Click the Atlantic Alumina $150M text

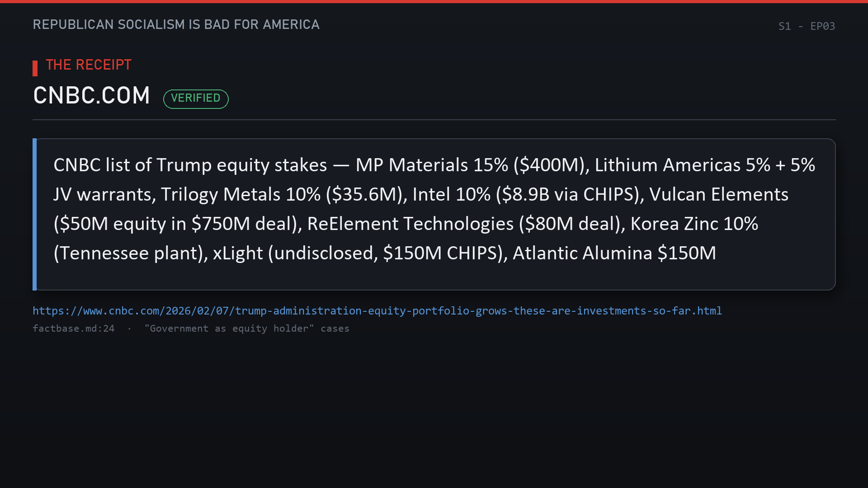(x=614, y=253)
